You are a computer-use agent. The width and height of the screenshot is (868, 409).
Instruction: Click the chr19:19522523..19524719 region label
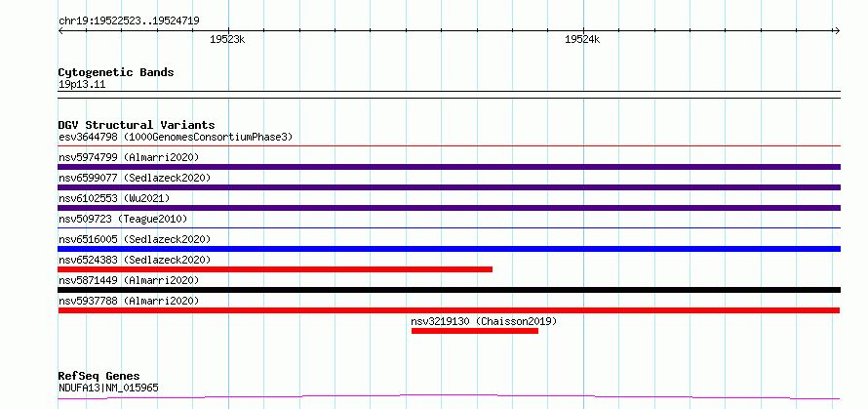tap(129, 21)
